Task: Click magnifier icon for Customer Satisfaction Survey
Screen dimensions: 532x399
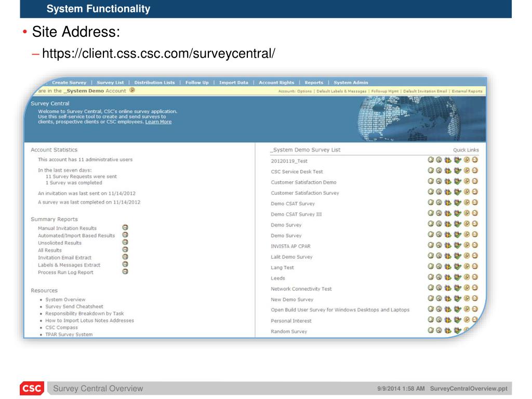Action: click(438, 192)
